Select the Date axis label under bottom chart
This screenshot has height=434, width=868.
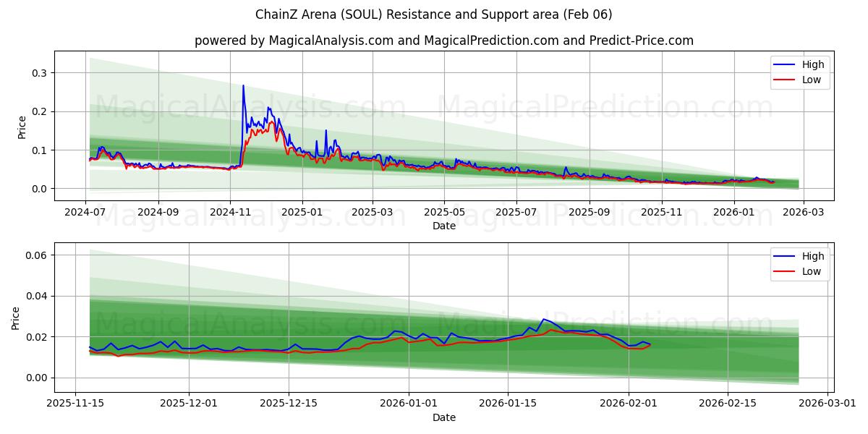(443, 417)
